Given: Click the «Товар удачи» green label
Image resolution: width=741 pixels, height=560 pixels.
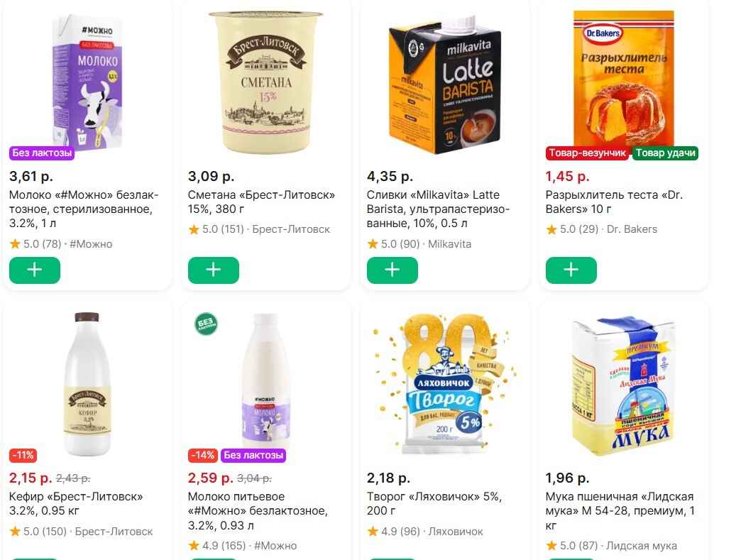Looking at the screenshot, I should coord(665,153).
